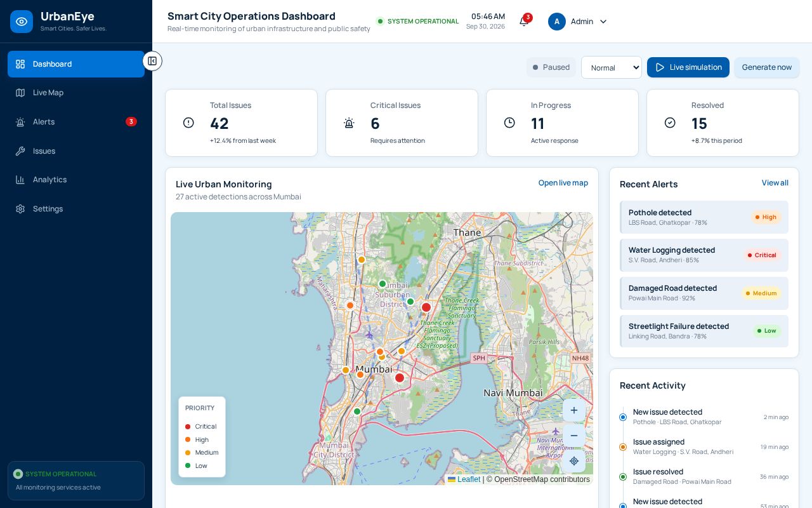Toggle the Paused status indicator

(x=551, y=67)
